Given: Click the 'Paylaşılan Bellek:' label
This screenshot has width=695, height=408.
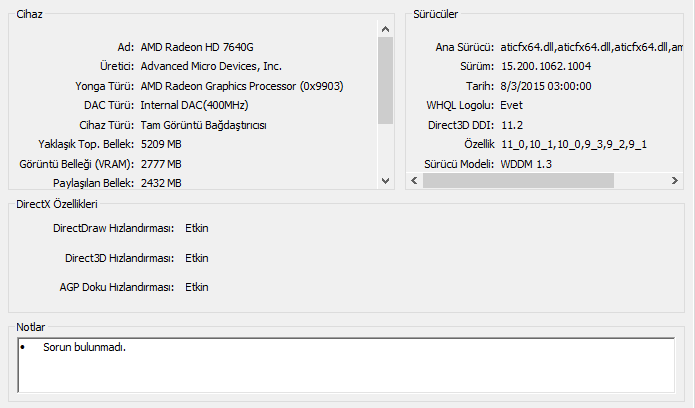Looking at the screenshot, I should click(x=94, y=183).
